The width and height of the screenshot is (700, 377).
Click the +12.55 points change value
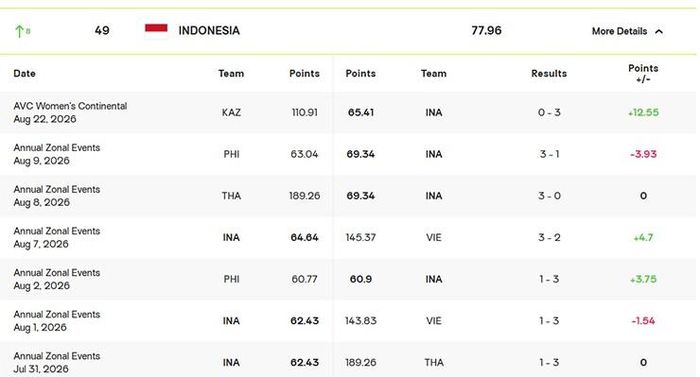tap(643, 113)
